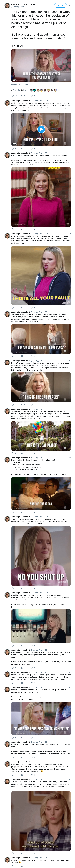View the 5 Retweets list
The image size is (75, 868).
tap(15, 90)
